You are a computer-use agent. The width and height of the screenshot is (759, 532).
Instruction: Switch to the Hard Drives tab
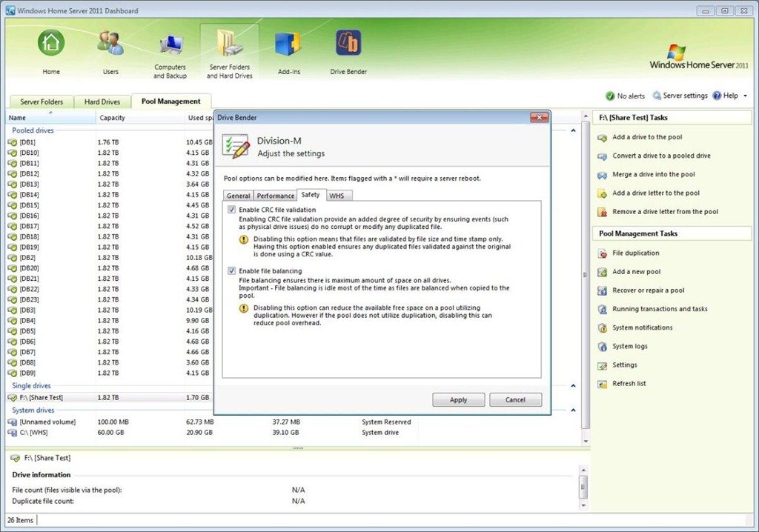[x=102, y=102]
